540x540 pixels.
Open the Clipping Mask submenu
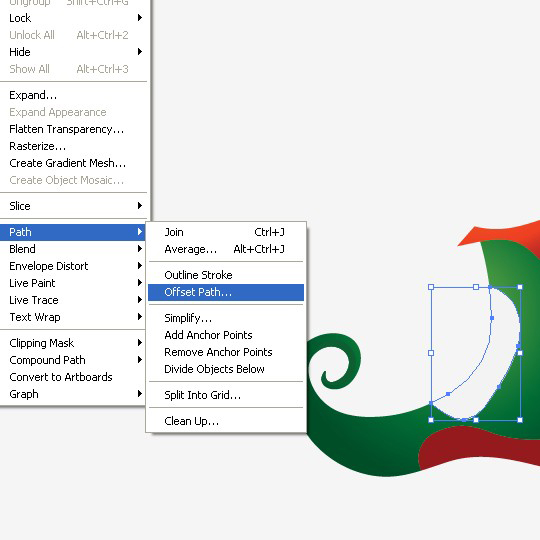pyautogui.click(x=73, y=343)
